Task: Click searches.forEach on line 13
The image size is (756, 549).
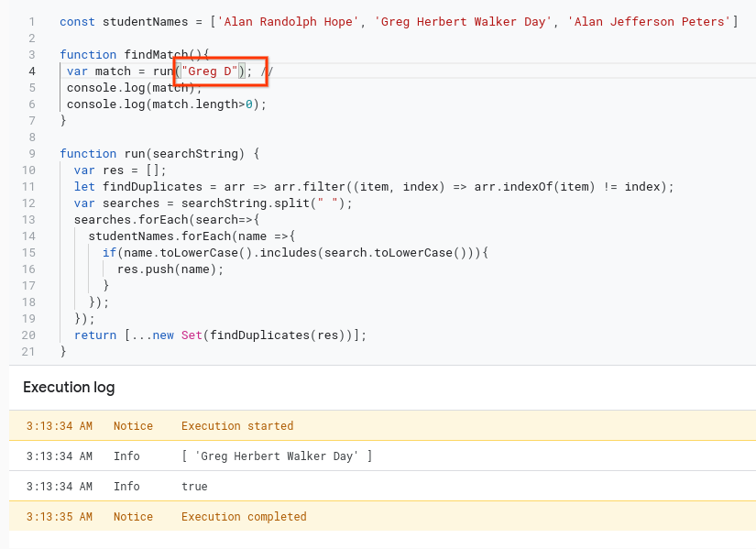Action: 131,220
